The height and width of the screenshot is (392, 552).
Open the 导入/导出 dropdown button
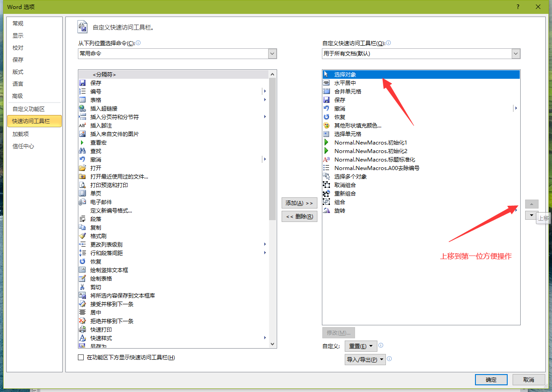365,359
